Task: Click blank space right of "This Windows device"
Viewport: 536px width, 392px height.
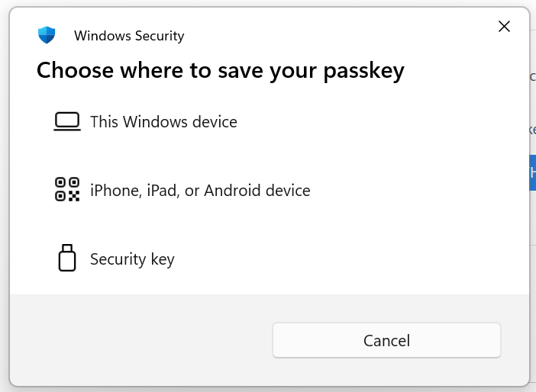Action: pyautogui.click(x=382, y=122)
